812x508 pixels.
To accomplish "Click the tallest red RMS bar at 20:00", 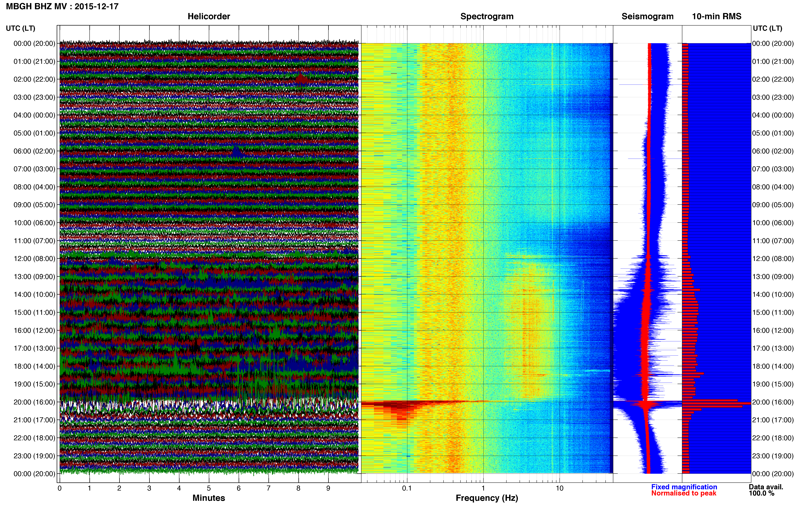I will [x=716, y=403].
